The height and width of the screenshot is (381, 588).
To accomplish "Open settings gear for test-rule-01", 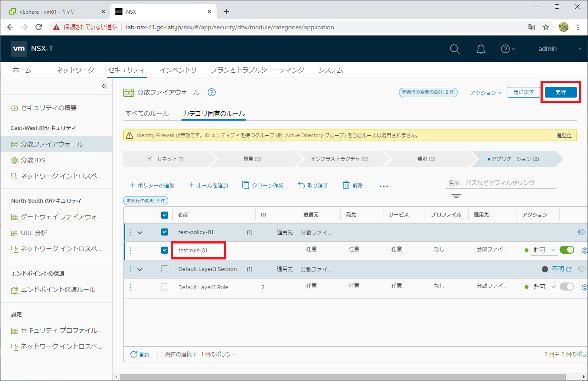I will tap(584, 250).
